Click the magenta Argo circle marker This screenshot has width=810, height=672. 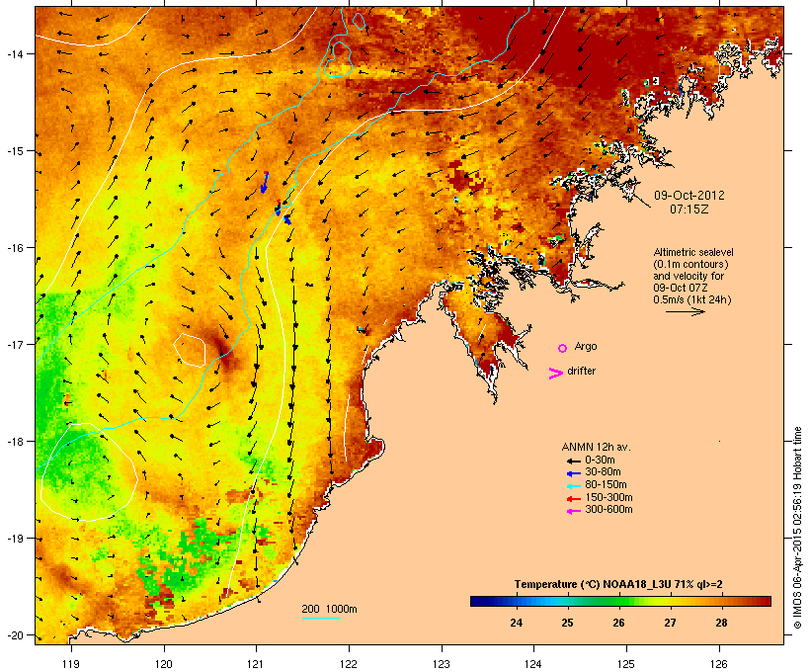tap(563, 348)
